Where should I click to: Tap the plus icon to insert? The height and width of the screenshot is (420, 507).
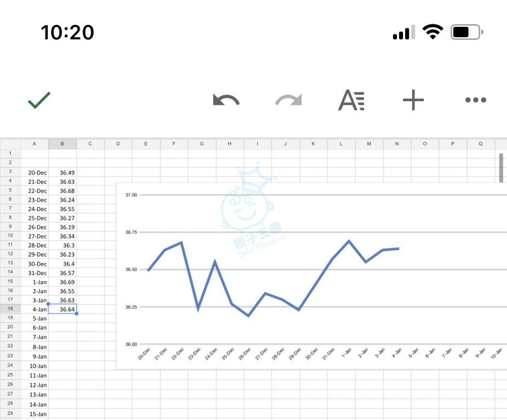413,100
